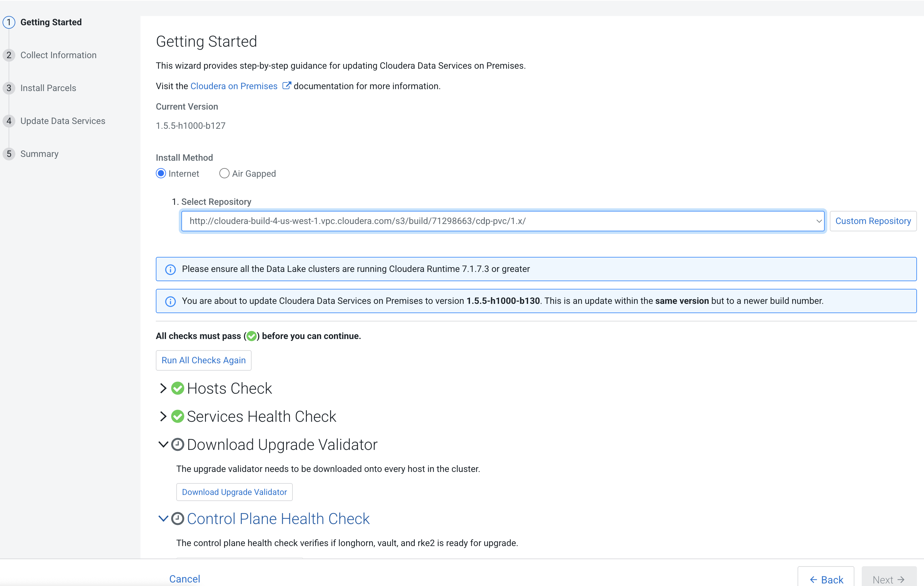Screen dimensions: 924x586
Task: Expand the Services Health Check section
Action: (163, 416)
